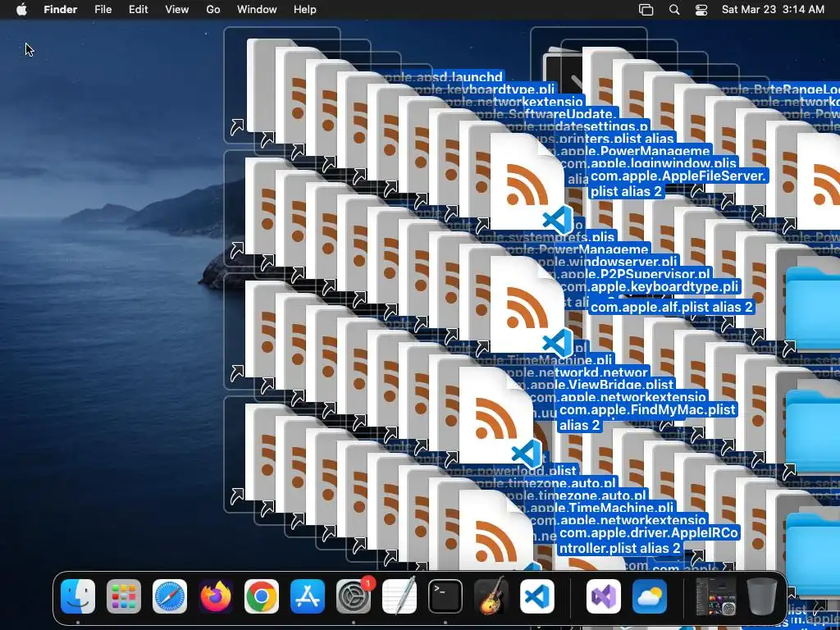Select the com.apple.FindMyMac.plist alias 2 label

pos(647,418)
